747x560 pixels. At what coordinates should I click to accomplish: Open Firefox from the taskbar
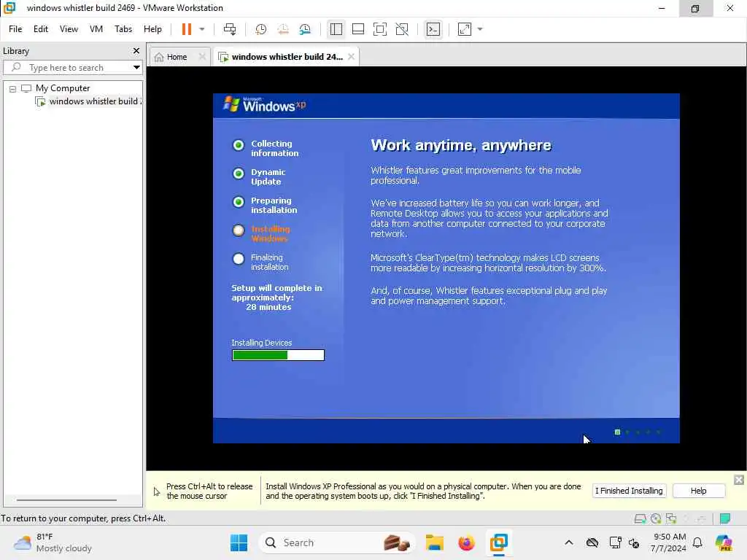tap(466, 542)
